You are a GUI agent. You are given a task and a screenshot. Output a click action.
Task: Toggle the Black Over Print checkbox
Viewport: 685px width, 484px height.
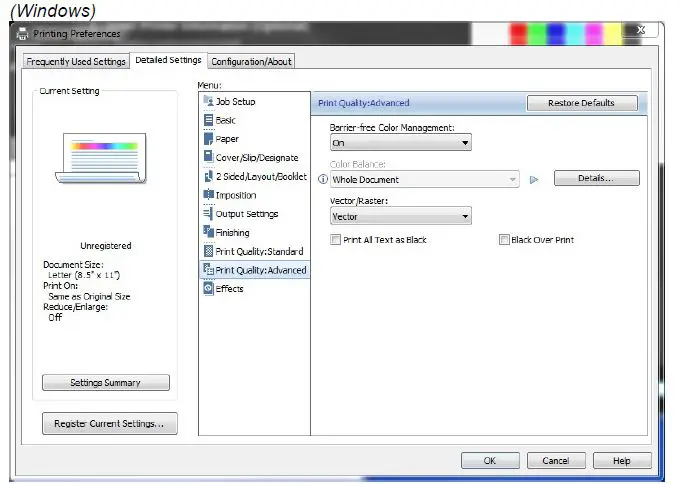(x=504, y=239)
